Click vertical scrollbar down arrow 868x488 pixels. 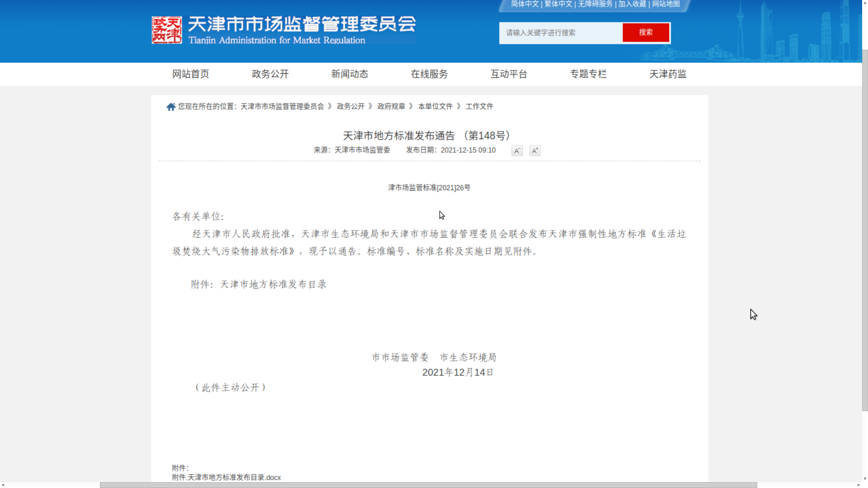865,479
